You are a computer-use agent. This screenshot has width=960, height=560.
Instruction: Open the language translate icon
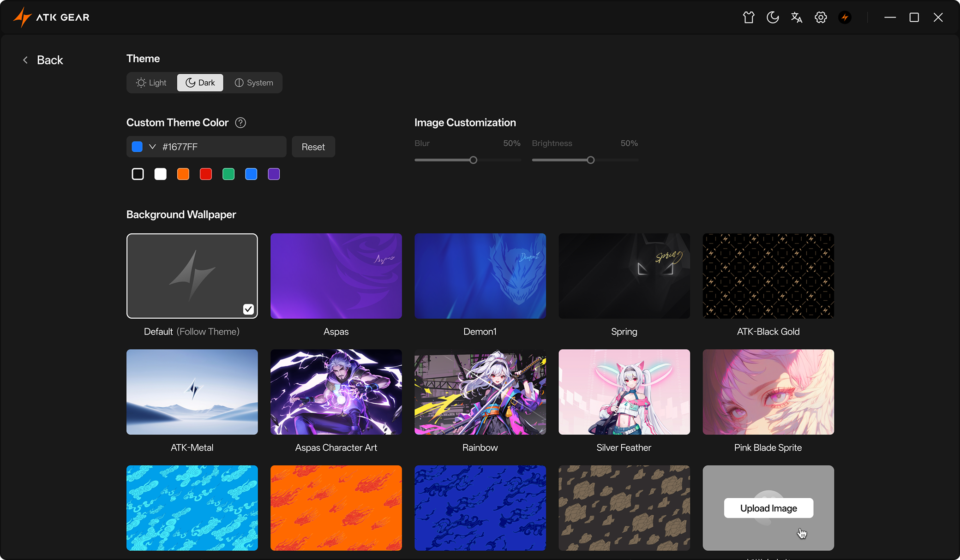pos(797,18)
